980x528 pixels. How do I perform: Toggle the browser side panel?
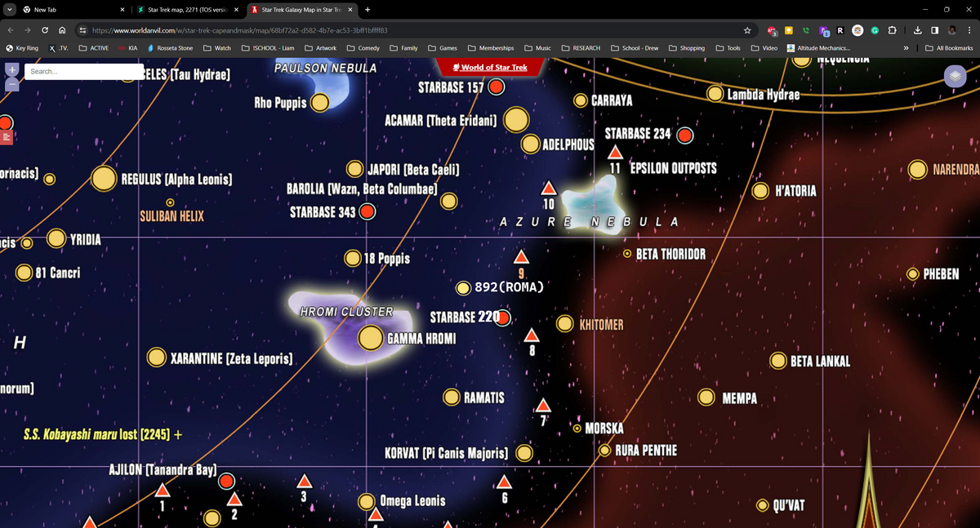935,30
